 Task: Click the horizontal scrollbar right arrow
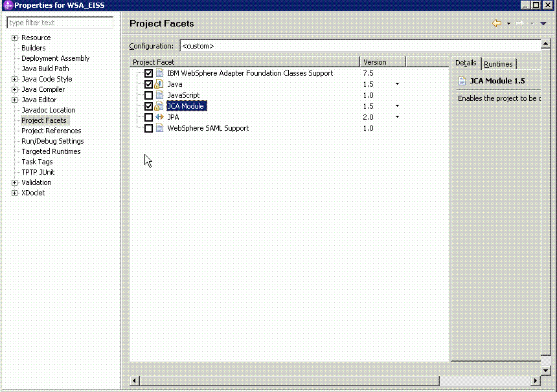point(536,380)
